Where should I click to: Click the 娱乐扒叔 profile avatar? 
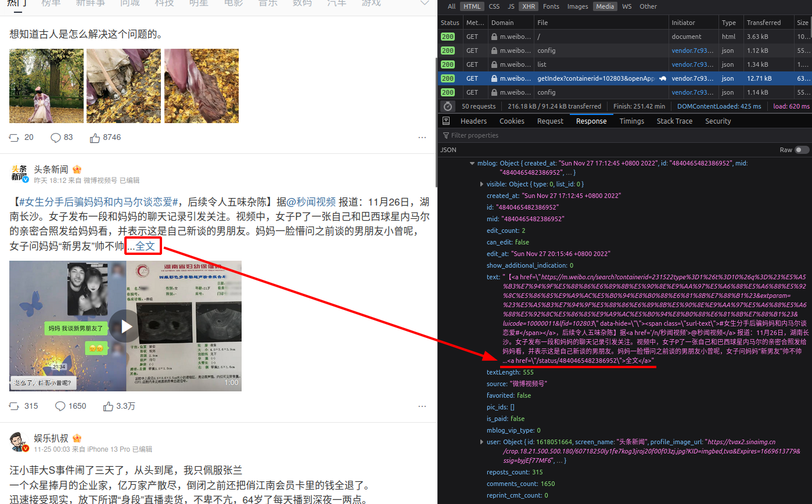pos(19,442)
